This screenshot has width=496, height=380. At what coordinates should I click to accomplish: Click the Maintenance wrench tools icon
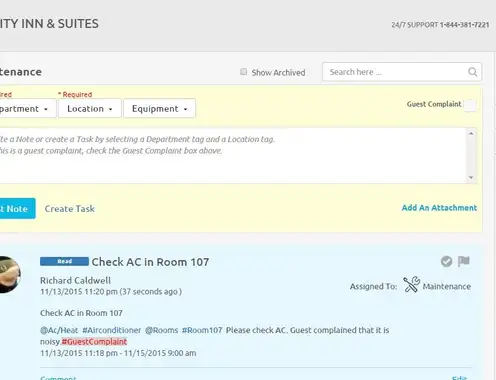[x=411, y=285]
